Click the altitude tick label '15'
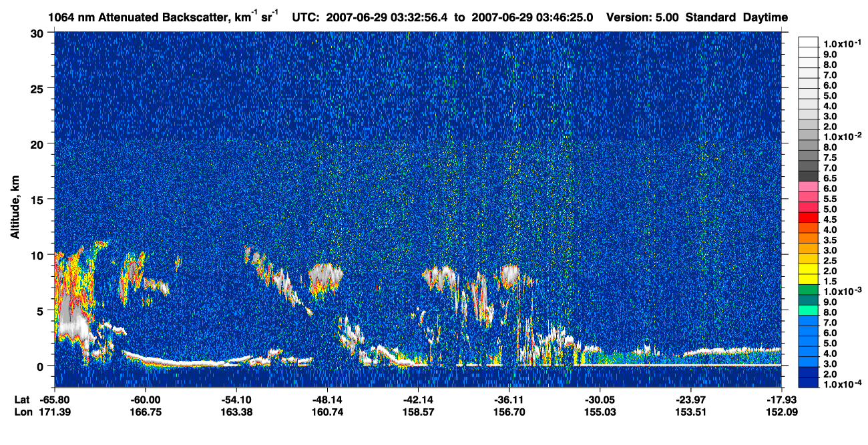Image resolution: width=868 pixels, height=445 pixels. click(39, 199)
